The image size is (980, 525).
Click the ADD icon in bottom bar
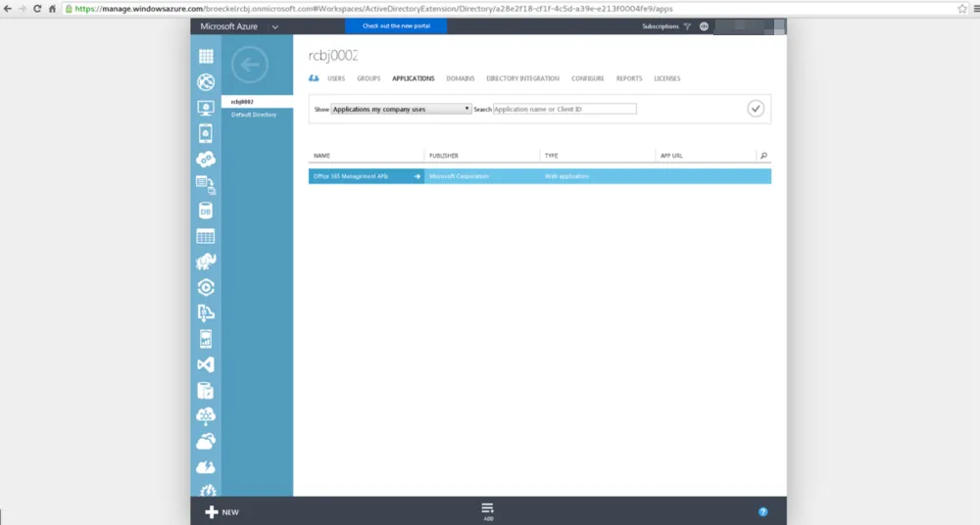487,511
